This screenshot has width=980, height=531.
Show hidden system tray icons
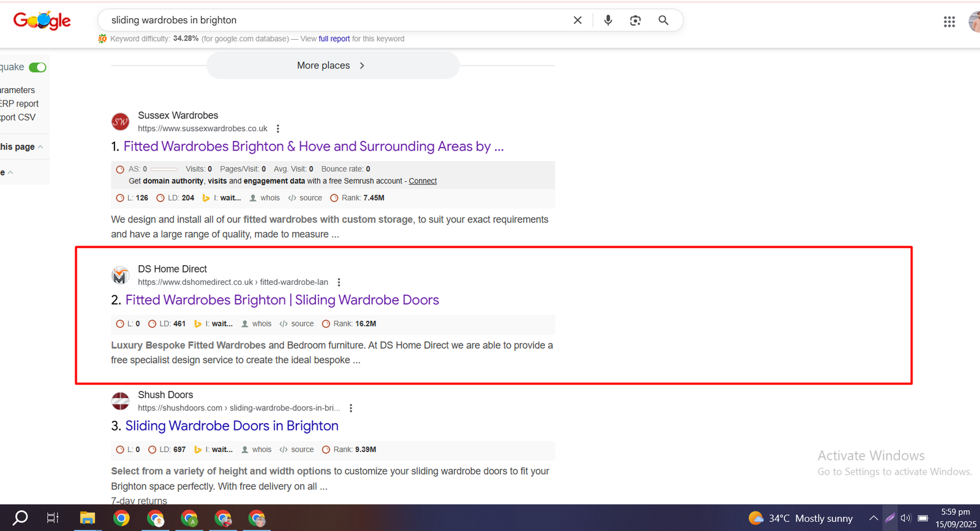tap(873, 518)
